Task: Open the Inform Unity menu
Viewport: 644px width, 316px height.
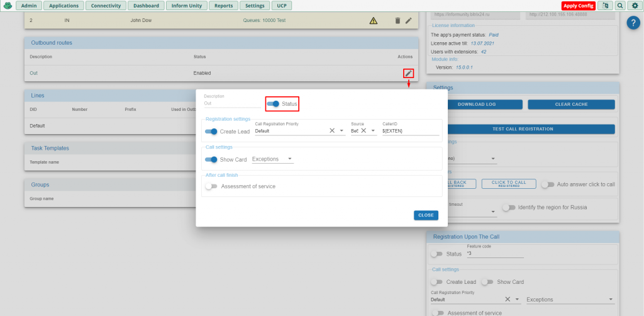Action: click(x=187, y=6)
